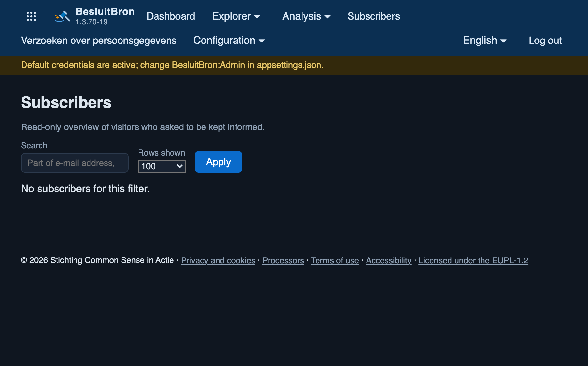588x366 pixels.
Task: Go to Subscribers in navigation bar
Action: [x=374, y=16]
